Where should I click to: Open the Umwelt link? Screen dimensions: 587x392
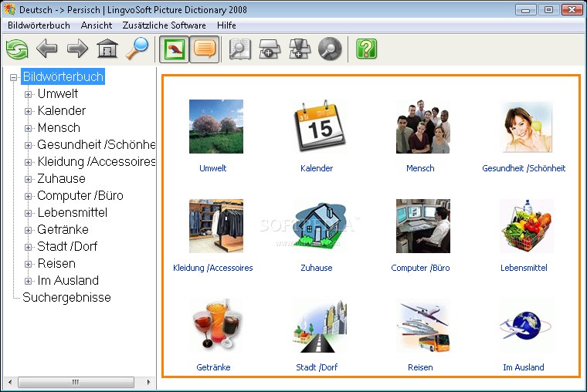click(212, 168)
